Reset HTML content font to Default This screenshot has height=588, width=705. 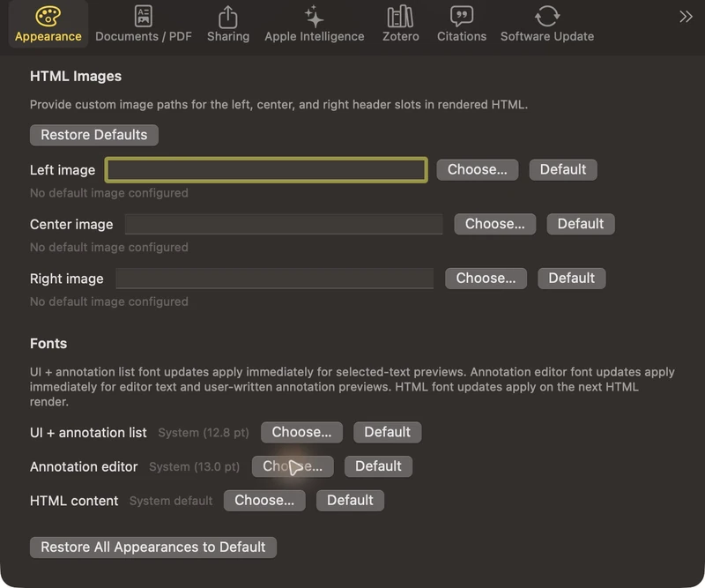coord(350,501)
